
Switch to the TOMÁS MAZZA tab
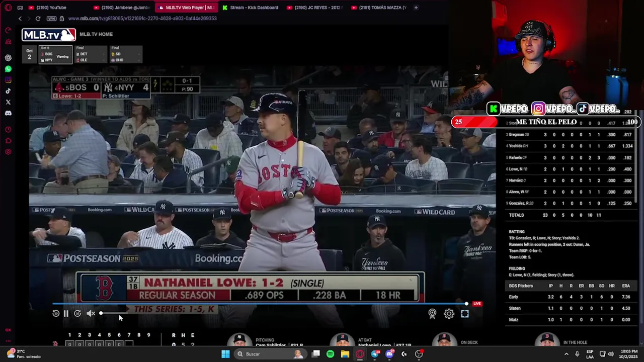[379, 8]
